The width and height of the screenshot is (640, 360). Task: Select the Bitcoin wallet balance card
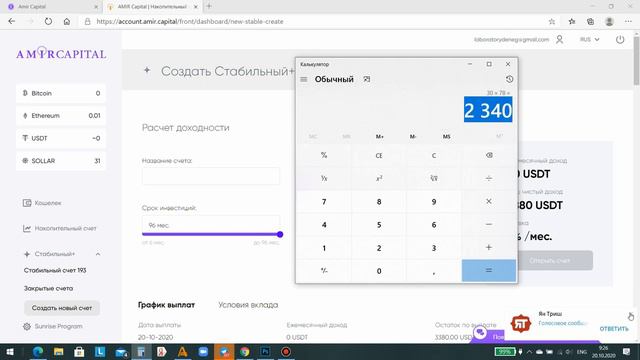[x=61, y=93]
